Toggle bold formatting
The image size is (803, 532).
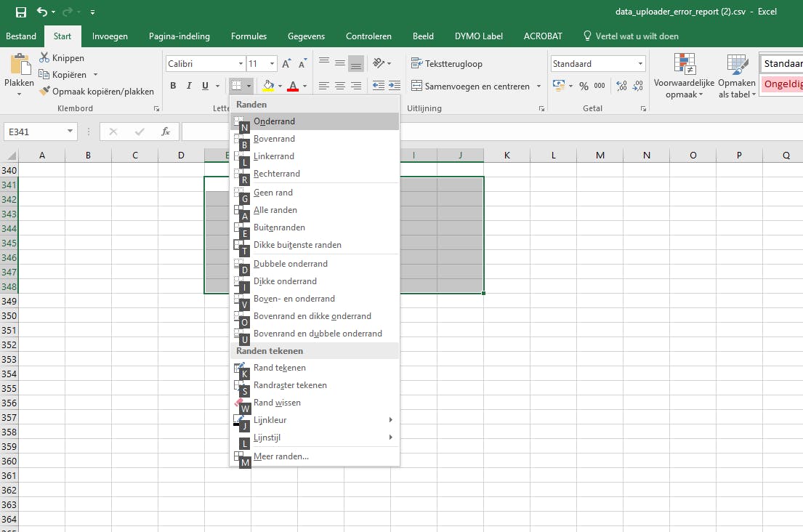tap(173, 86)
